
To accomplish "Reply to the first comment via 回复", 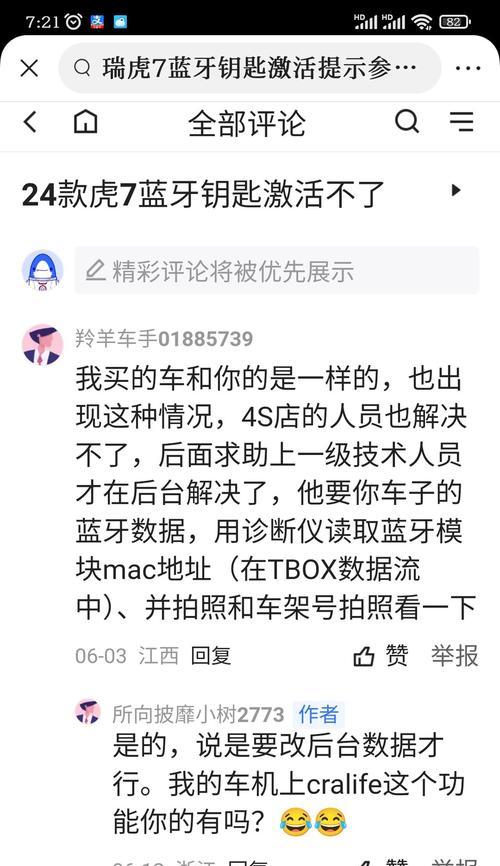I will pyautogui.click(x=211, y=656).
